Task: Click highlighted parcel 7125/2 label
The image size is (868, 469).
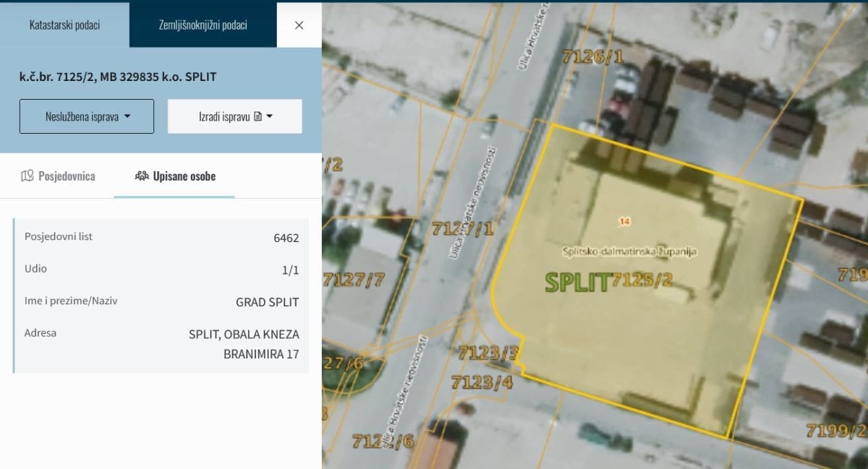Action: coord(642,280)
